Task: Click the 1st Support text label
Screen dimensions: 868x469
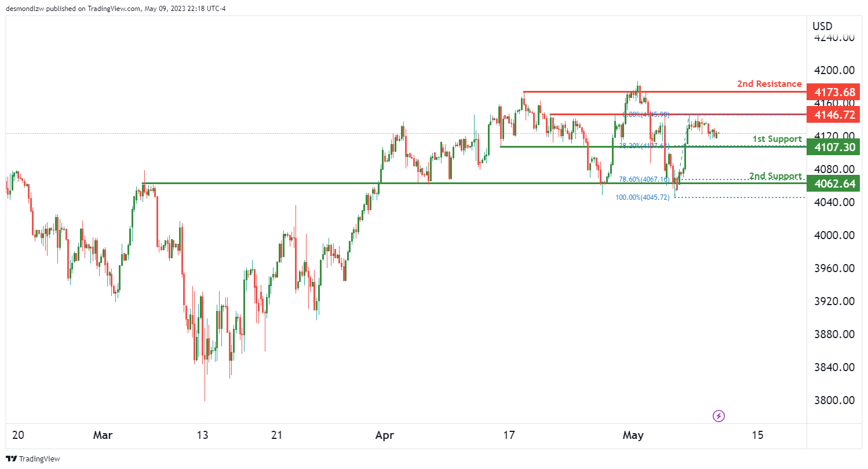Action: click(x=776, y=139)
